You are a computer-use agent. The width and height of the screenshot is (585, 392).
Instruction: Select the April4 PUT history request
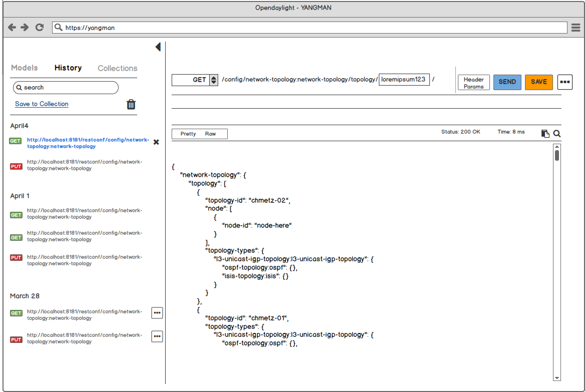[x=84, y=165]
